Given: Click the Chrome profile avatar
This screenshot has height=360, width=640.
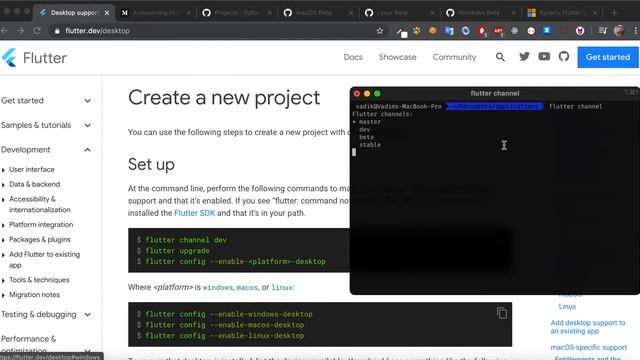Looking at the screenshot, I should pos(619,31).
